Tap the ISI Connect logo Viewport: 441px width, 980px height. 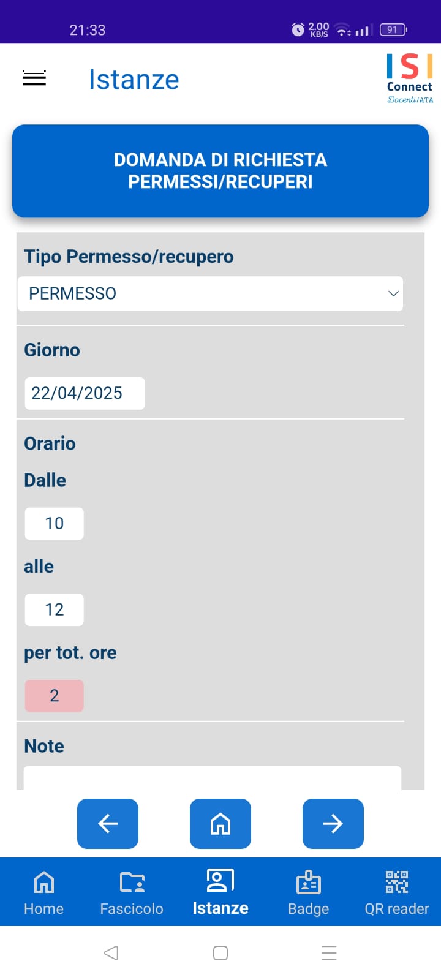pyautogui.click(x=410, y=78)
